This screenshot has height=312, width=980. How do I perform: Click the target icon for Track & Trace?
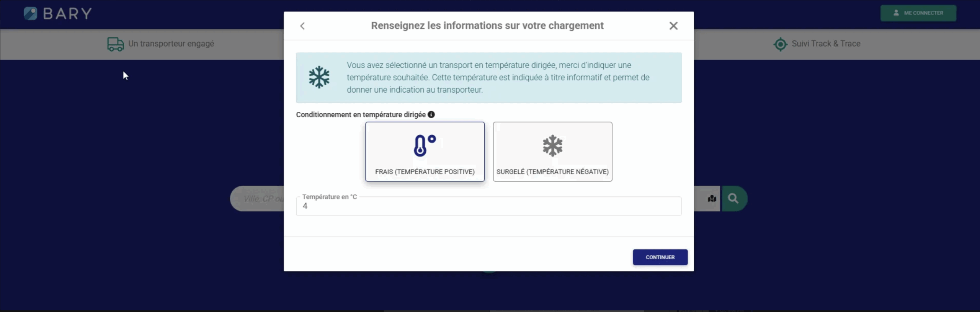[780, 44]
